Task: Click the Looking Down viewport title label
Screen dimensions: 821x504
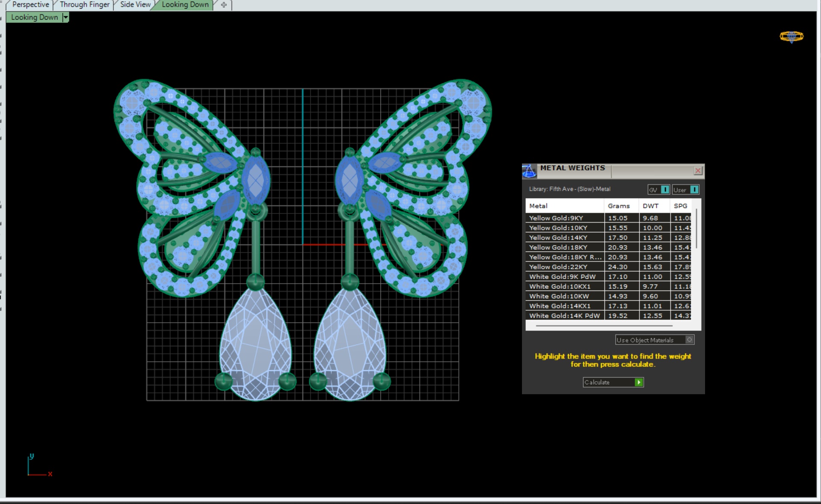Action: (x=34, y=17)
